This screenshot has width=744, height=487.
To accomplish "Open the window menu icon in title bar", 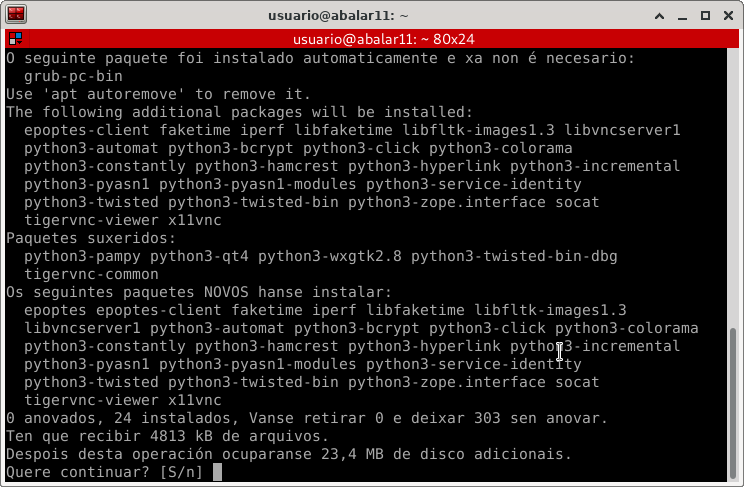I will click(x=17, y=16).
